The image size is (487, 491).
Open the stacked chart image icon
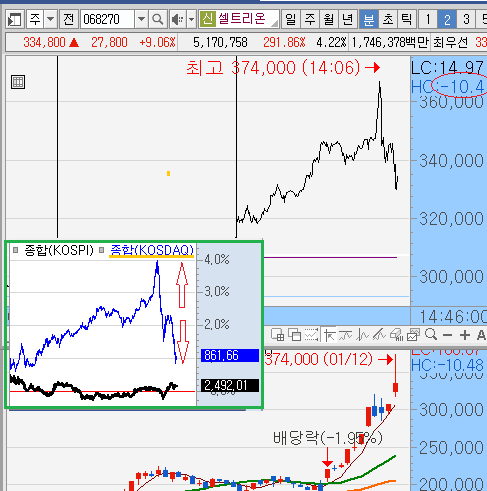(413, 335)
